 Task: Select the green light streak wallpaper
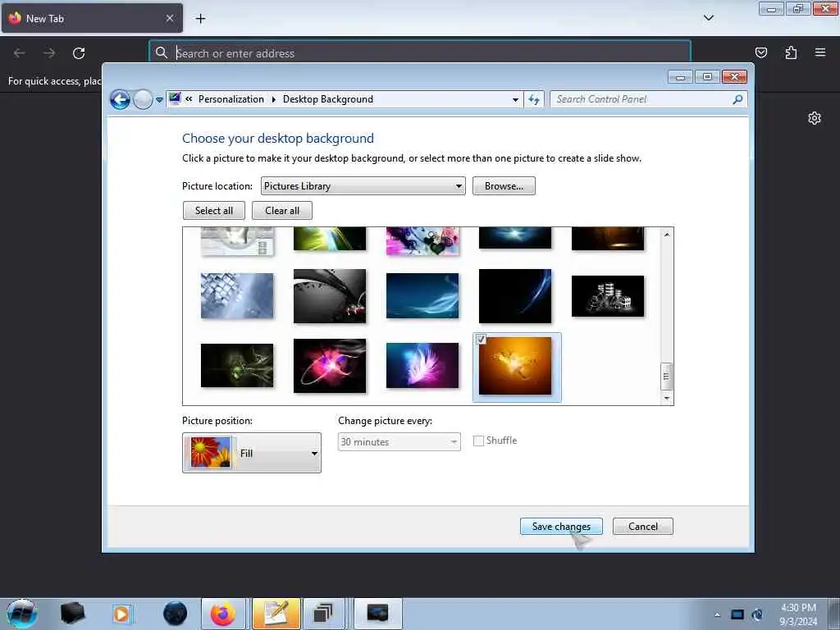(x=330, y=239)
